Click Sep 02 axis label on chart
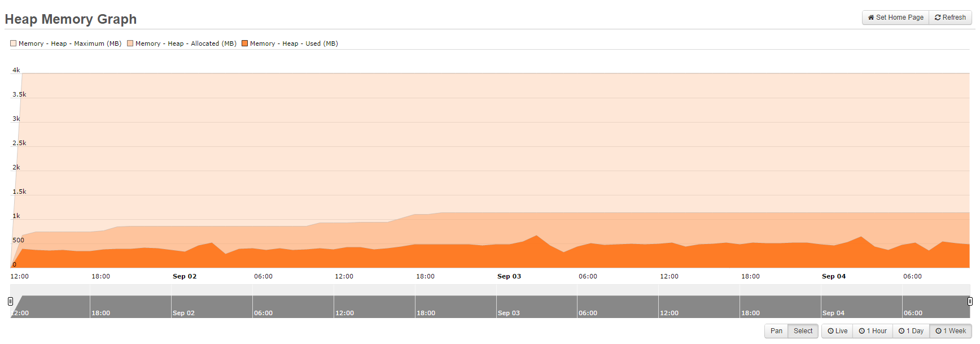 (185, 276)
